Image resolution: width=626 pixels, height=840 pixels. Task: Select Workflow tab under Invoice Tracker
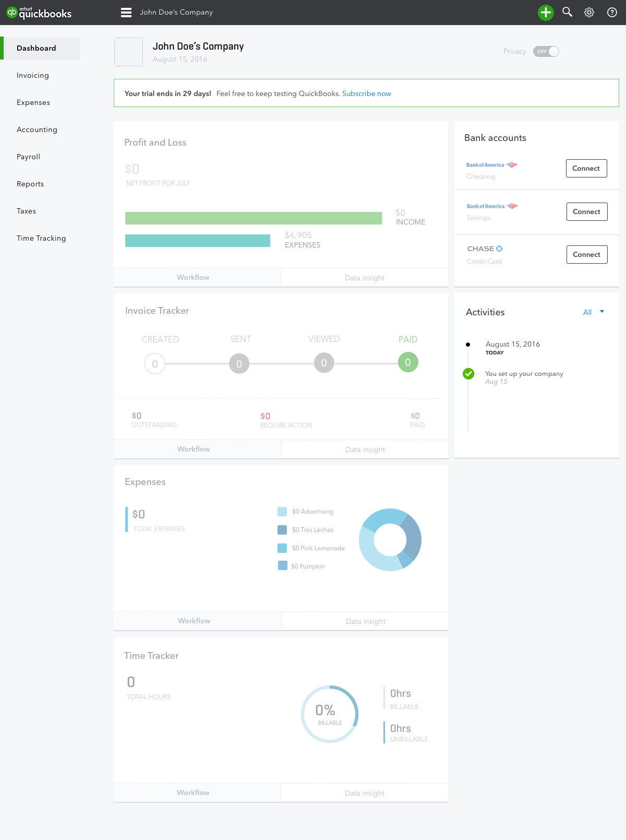pos(198,449)
